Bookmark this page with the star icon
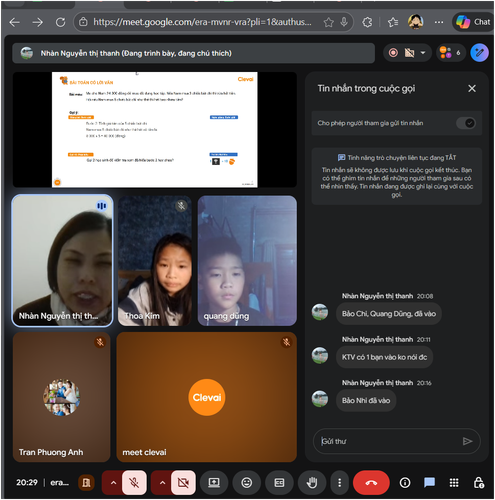Image resolution: width=495 pixels, height=500 pixels. pyautogui.click(x=328, y=22)
